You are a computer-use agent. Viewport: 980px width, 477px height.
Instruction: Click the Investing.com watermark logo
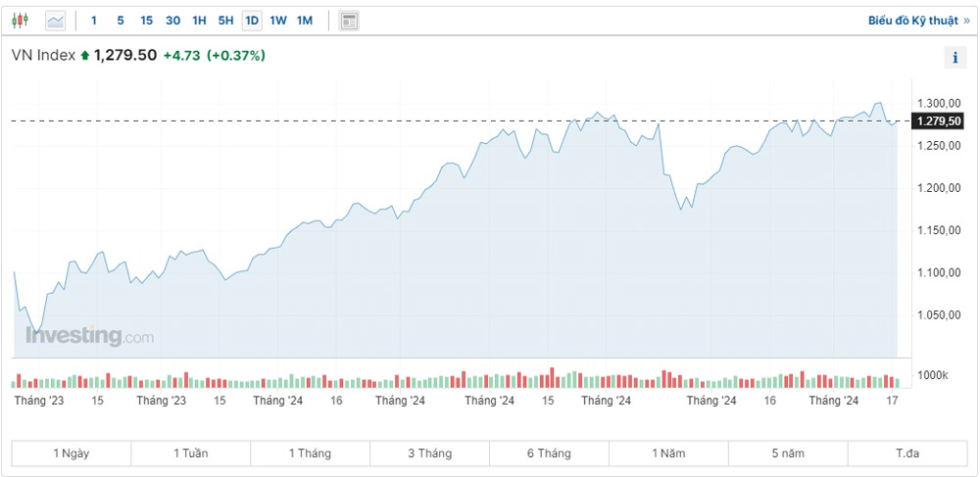click(89, 336)
